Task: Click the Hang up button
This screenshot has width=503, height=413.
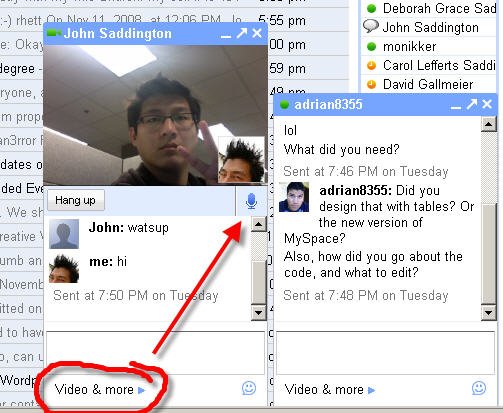Action: tap(76, 200)
